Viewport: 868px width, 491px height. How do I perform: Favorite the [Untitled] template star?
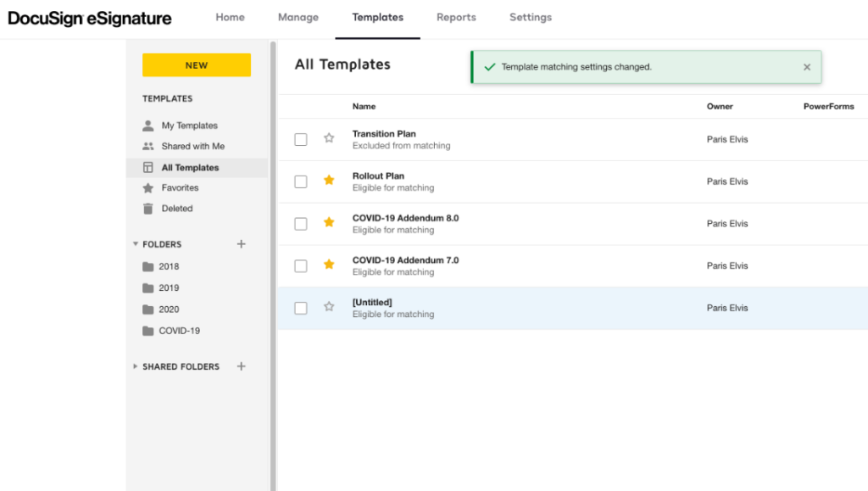pyautogui.click(x=329, y=307)
